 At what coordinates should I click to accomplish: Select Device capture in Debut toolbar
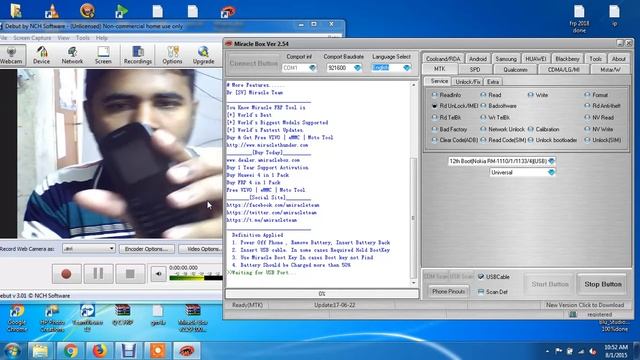(x=41, y=55)
